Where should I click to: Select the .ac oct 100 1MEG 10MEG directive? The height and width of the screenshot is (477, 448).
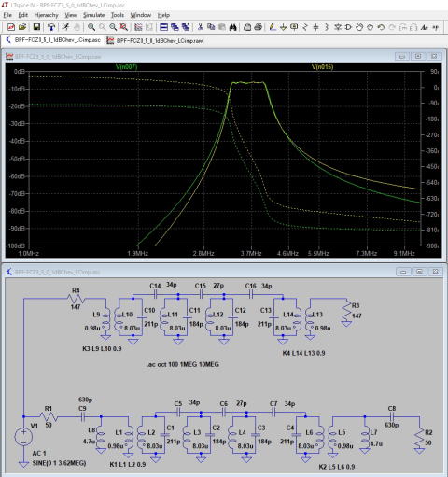(x=183, y=364)
